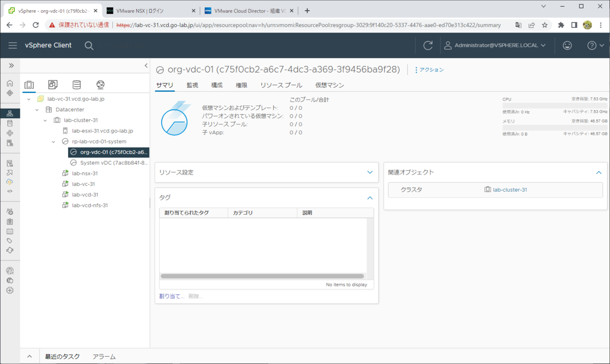
Task: Switch to the 構成 tab
Action: click(x=217, y=85)
